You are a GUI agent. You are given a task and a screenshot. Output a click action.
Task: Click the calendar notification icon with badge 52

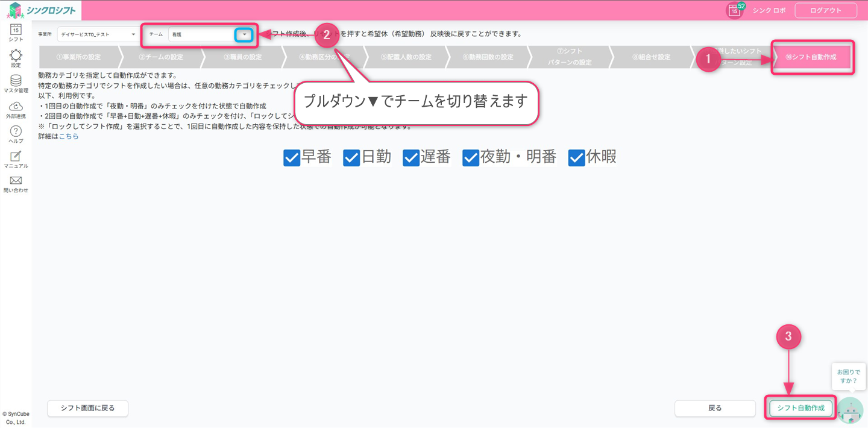coord(734,10)
